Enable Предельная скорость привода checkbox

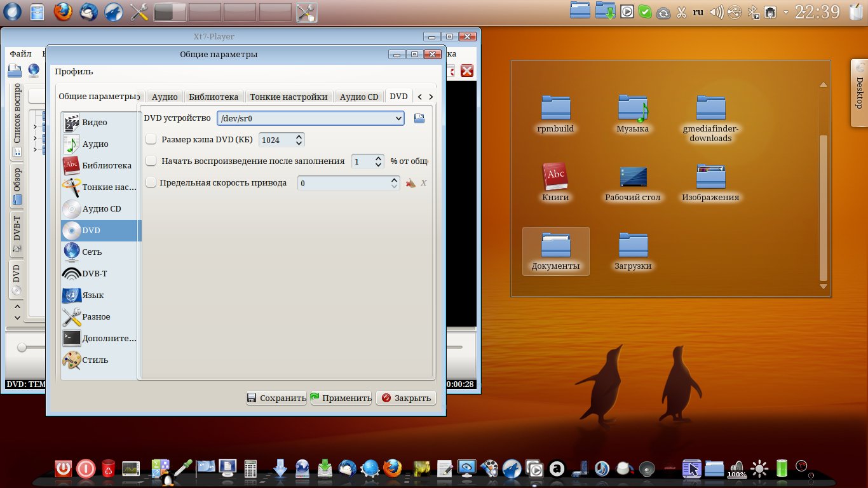point(151,183)
